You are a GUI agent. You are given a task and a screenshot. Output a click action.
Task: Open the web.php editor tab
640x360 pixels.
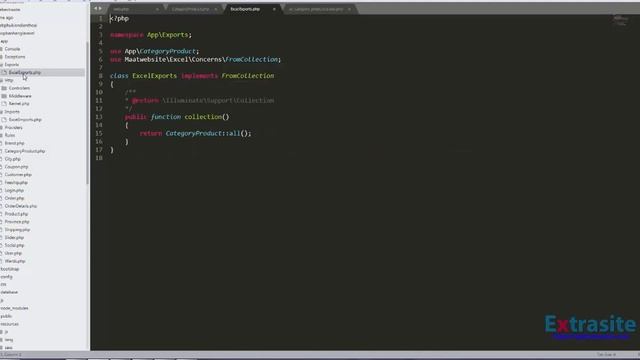tap(121, 9)
